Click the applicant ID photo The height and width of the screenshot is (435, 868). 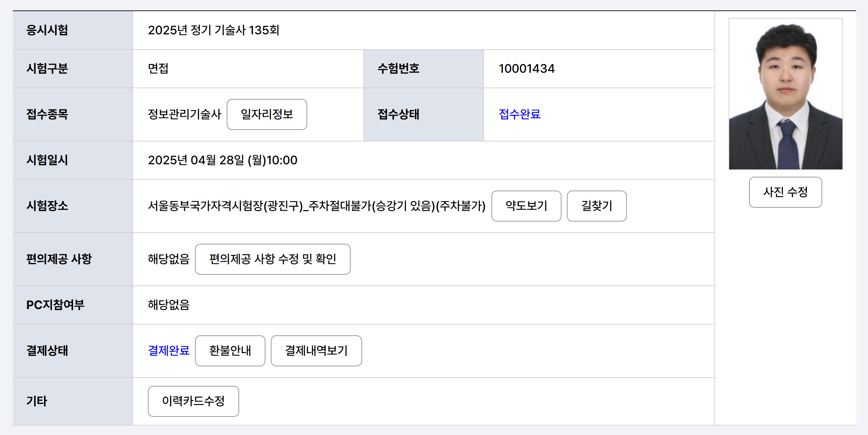(785, 94)
